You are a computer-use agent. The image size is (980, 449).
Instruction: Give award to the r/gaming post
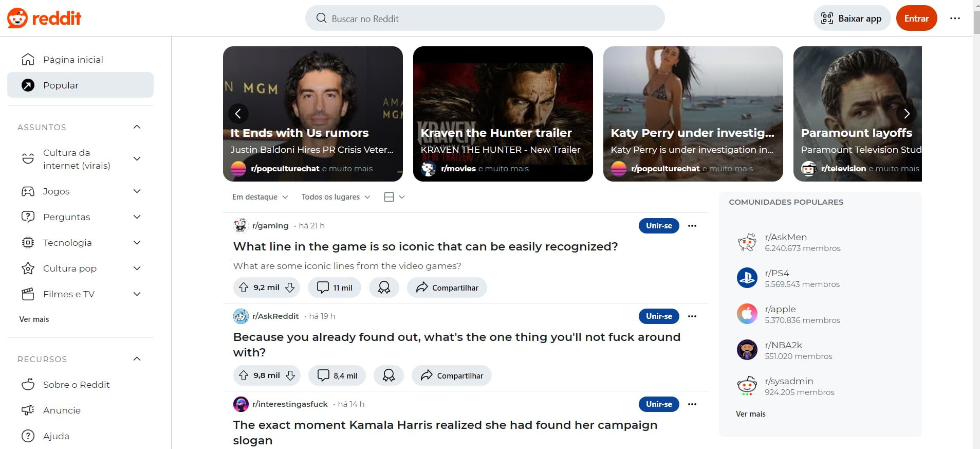[x=384, y=288]
